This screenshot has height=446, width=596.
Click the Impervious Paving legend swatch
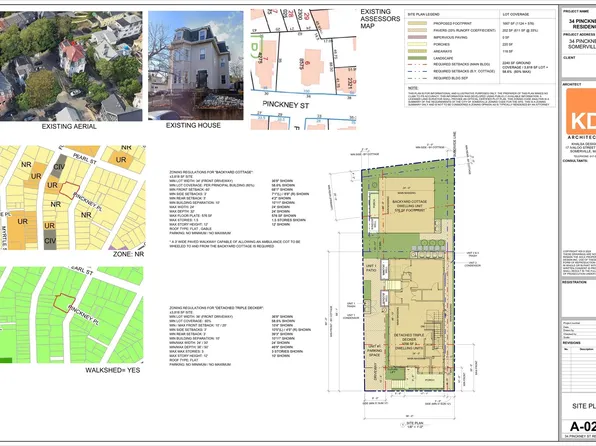pos(417,37)
